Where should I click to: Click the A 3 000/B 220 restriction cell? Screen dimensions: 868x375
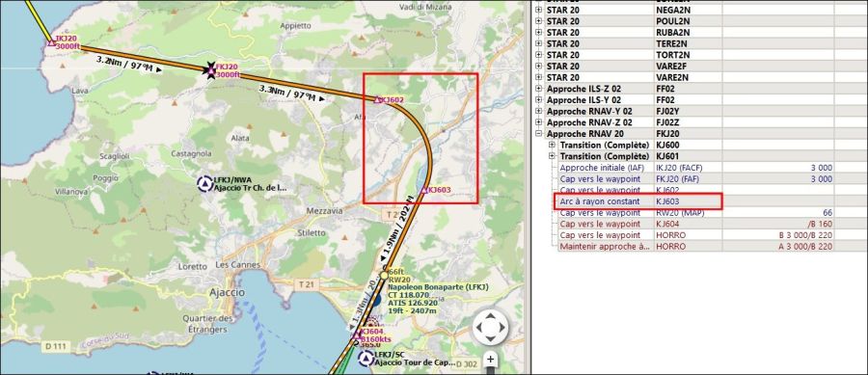pos(778,247)
